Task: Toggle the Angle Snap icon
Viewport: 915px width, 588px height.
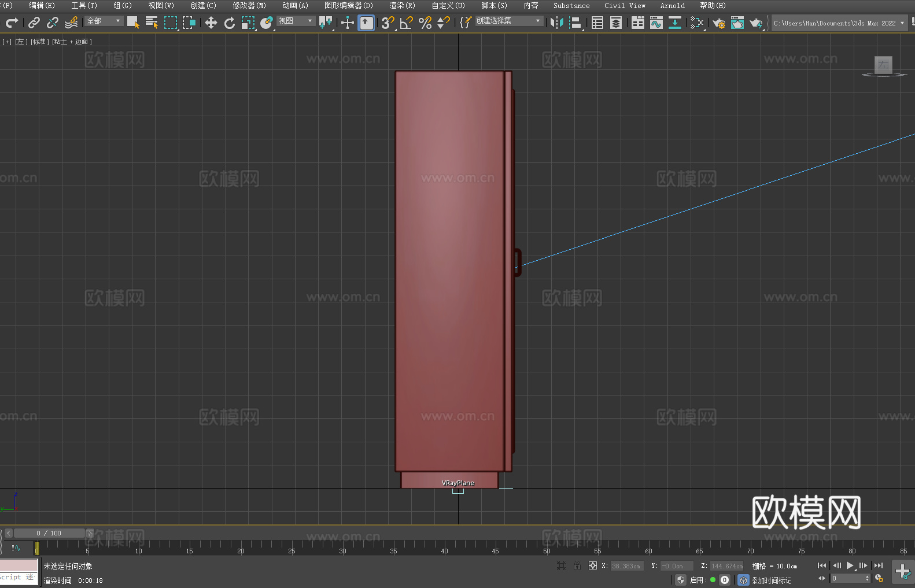Action: (x=407, y=23)
